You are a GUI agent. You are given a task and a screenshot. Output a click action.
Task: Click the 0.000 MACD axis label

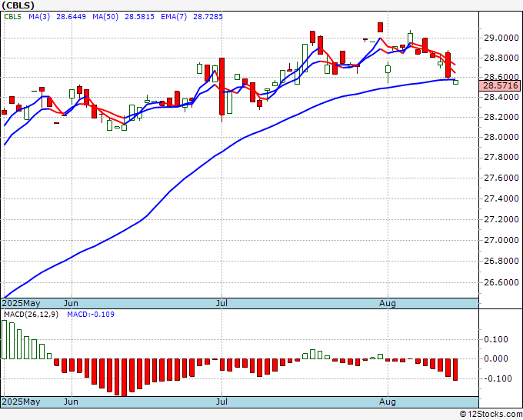coord(498,359)
